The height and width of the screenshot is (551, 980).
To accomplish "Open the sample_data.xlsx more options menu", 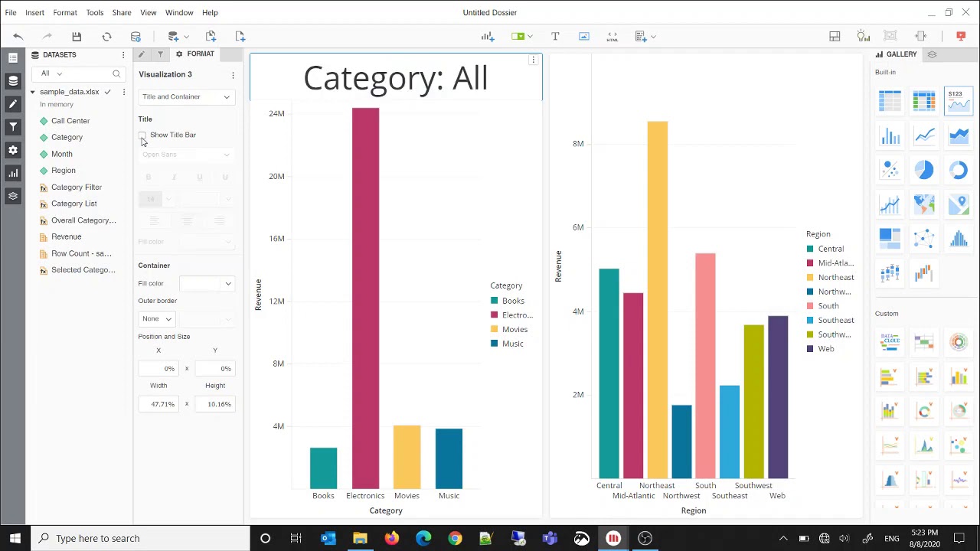I will (x=123, y=92).
